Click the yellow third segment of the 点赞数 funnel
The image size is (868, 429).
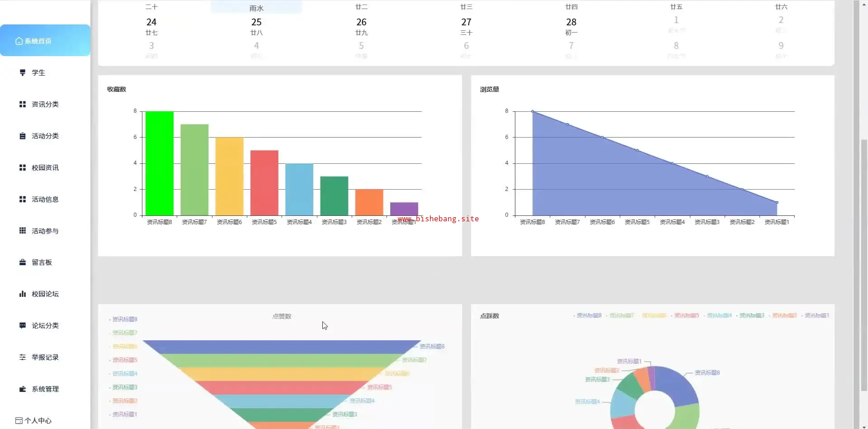click(282, 374)
